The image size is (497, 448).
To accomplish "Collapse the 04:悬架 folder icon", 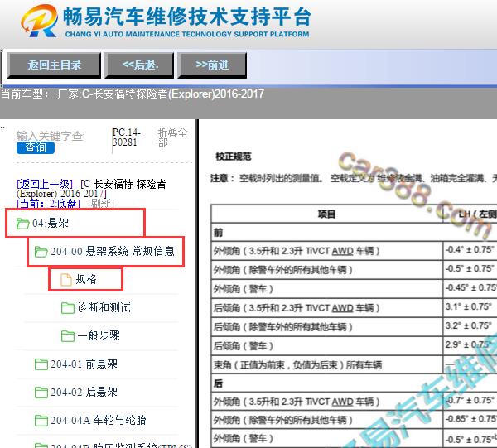I will (22, 224).
